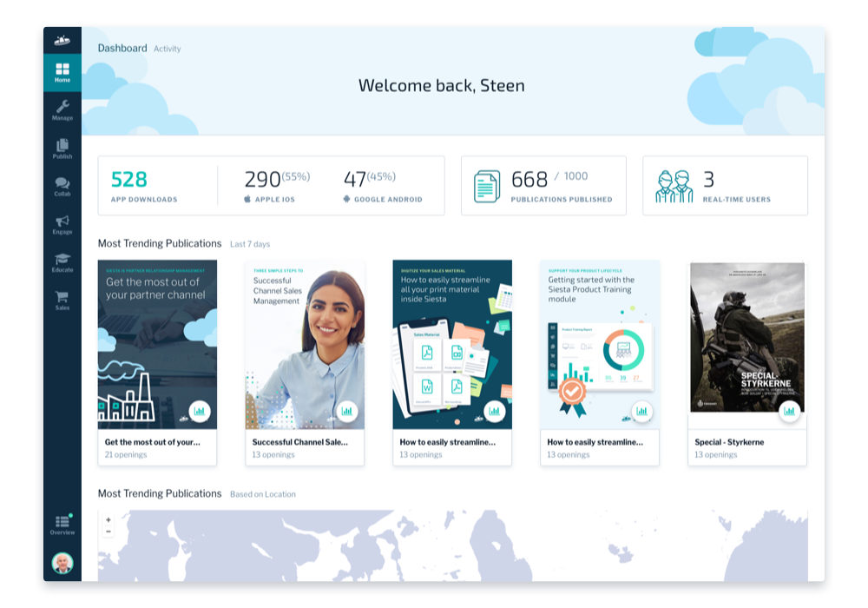Click the 'Last 7 days' label
The image size is (868, 608).
pos(250,244)
